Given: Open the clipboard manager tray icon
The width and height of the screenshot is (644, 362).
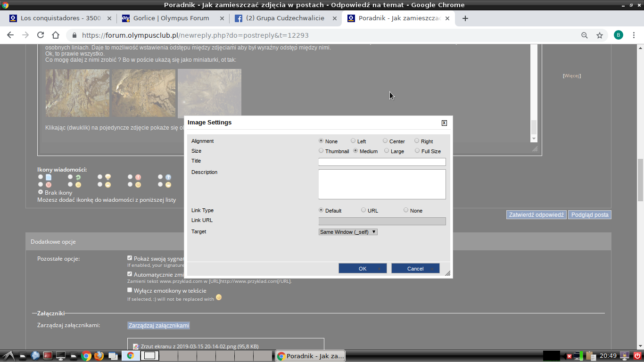Looking at the screenshot, I should pos(589,356).
